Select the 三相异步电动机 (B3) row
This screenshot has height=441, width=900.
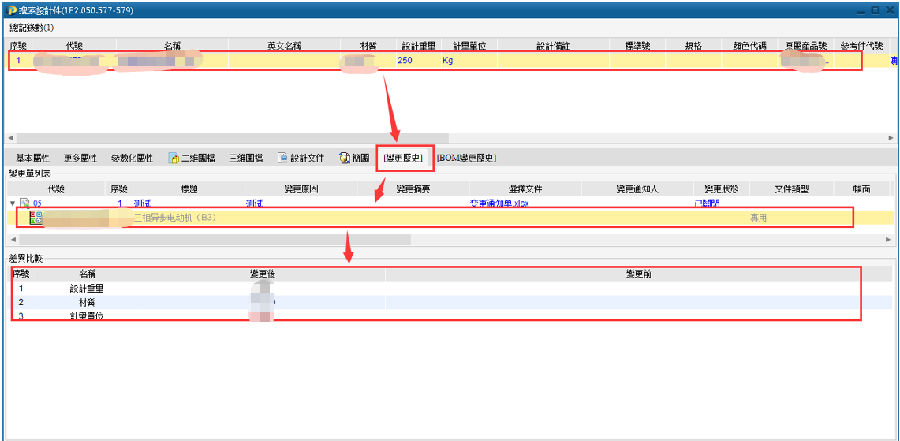pos(449,218)
